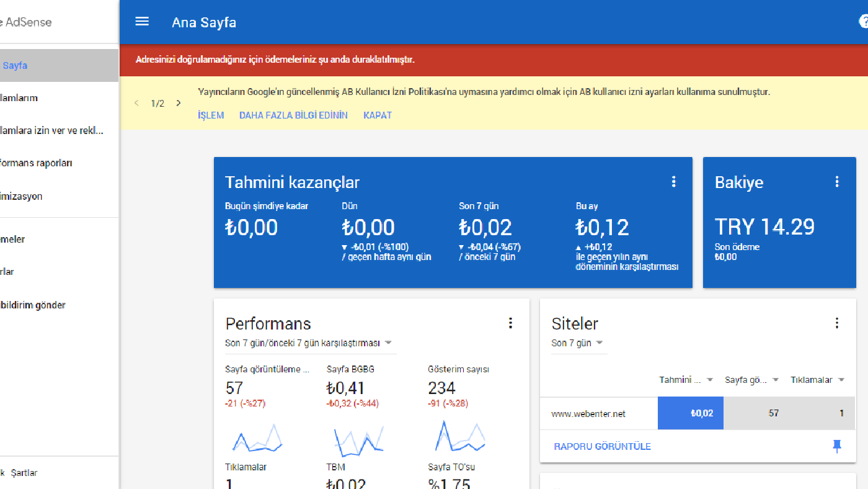Select the www.webenter.net site row
The height and width of the screenshot is (489, 868).
pos(588,414)
